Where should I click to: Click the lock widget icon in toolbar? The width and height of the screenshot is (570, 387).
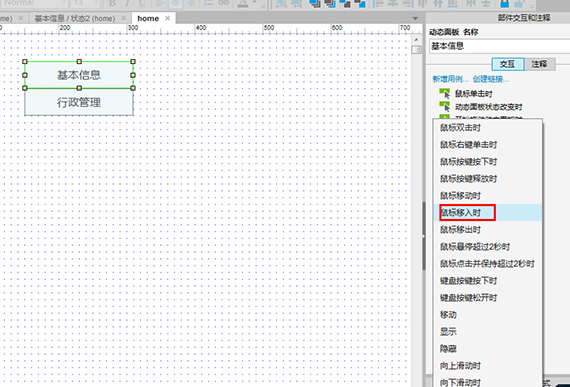(505, 4)
